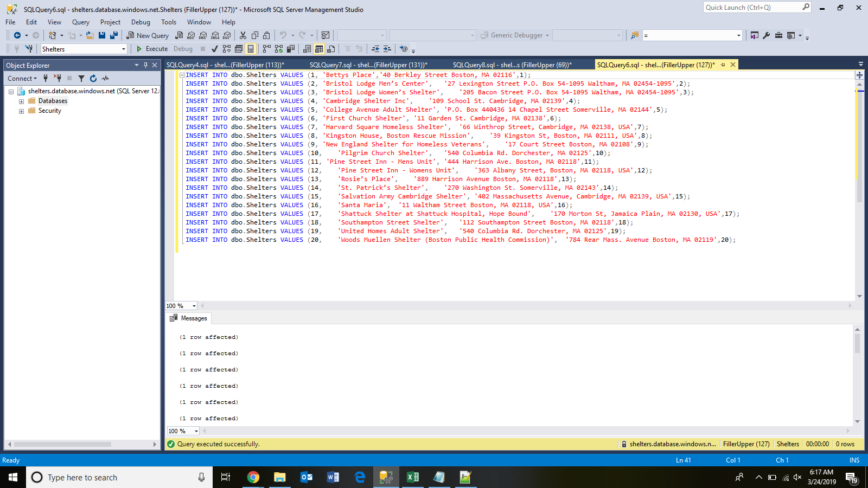Image resolution: width=868 pixels, height=488 pixels.
Task: Click the Find in Files icon
Action: 634,35
